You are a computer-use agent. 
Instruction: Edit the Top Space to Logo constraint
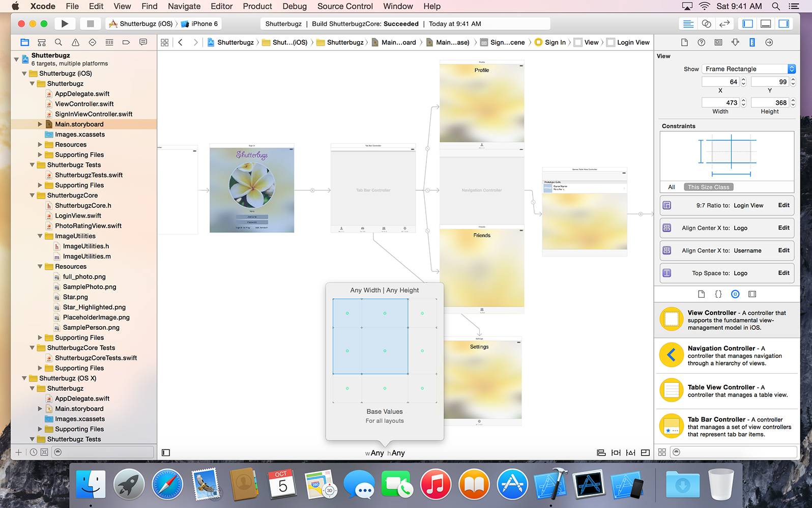point(784,273)
